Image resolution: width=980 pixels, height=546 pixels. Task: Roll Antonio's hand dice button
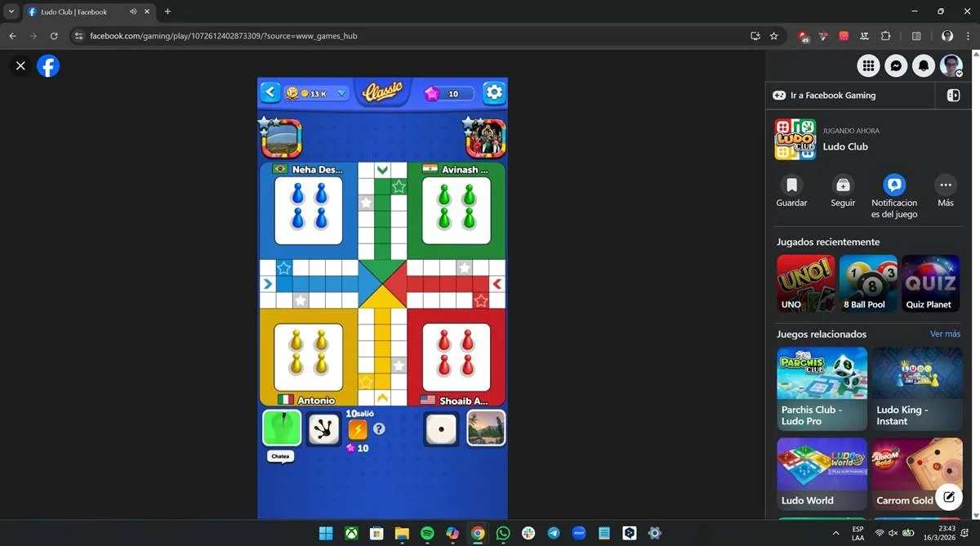tap(323, 429)
